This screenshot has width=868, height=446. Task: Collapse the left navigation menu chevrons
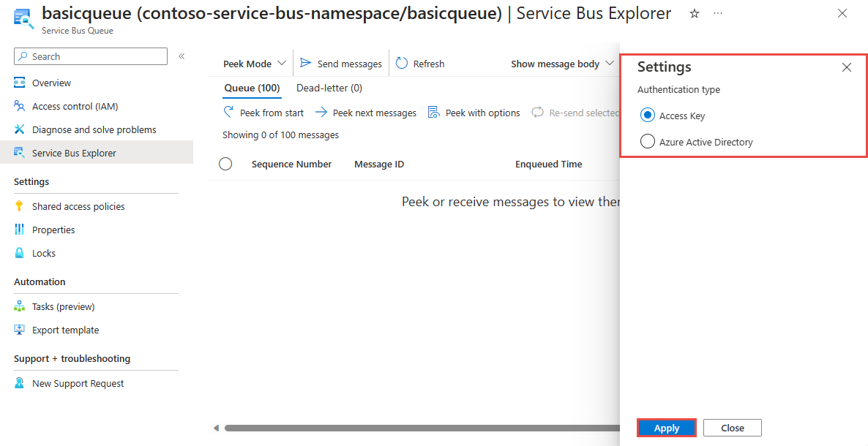tap(182, 56)
